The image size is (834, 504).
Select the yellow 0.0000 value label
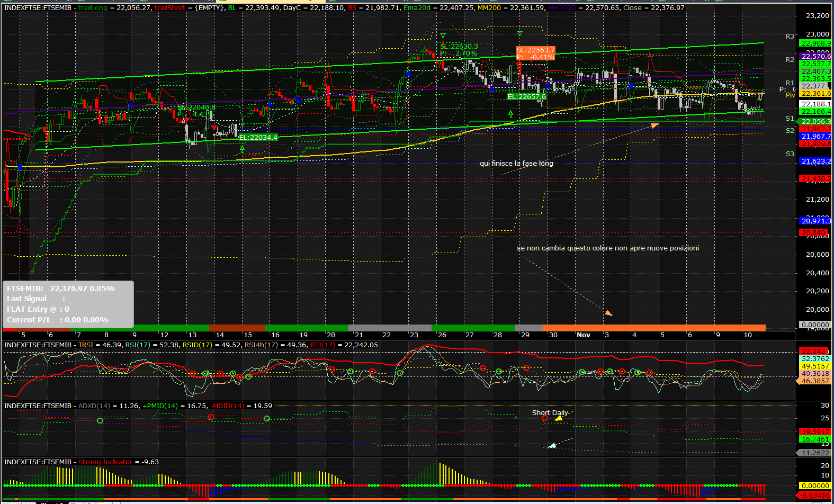click(x=815, y=485)
